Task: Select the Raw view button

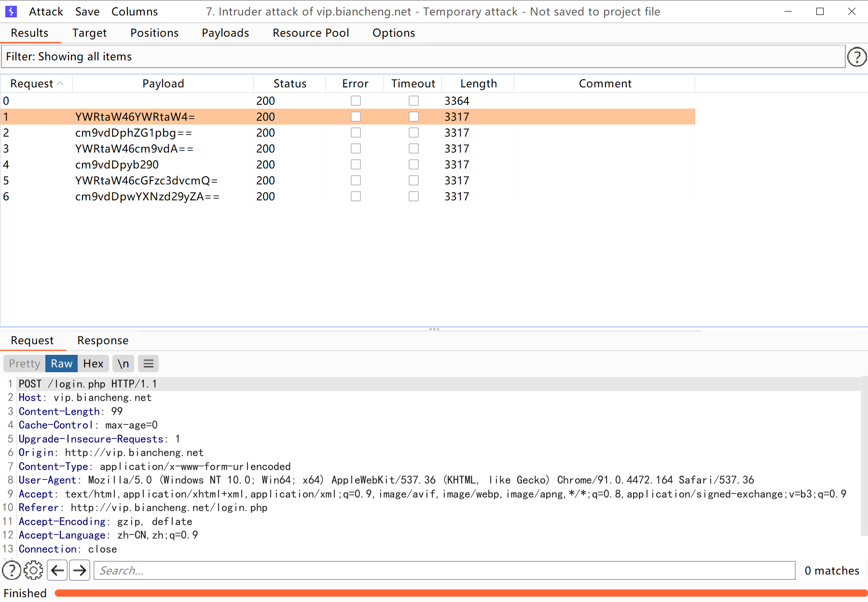Action: [62, 364]
